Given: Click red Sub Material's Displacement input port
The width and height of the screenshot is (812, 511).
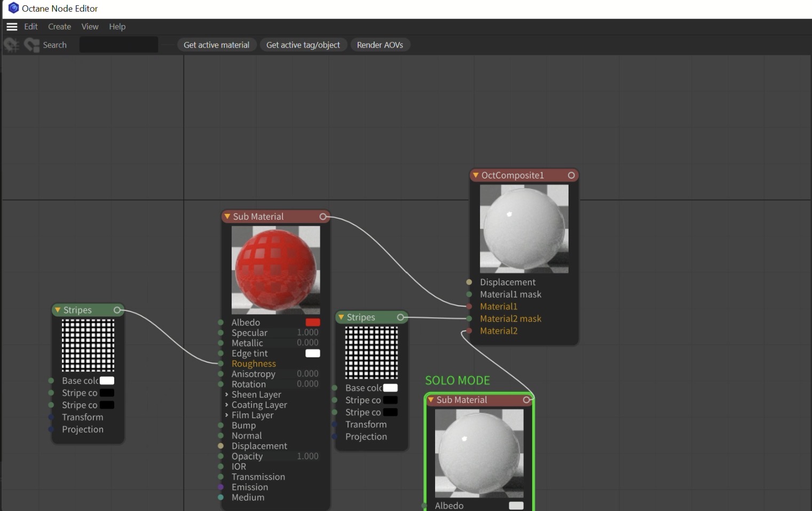Looking at the screenshot, I should 220,446.
